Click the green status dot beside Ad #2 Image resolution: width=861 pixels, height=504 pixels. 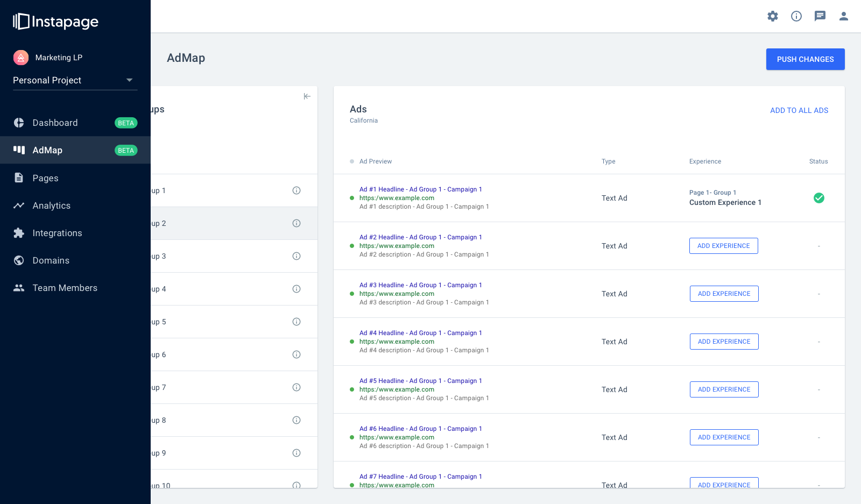click(352, 246)
